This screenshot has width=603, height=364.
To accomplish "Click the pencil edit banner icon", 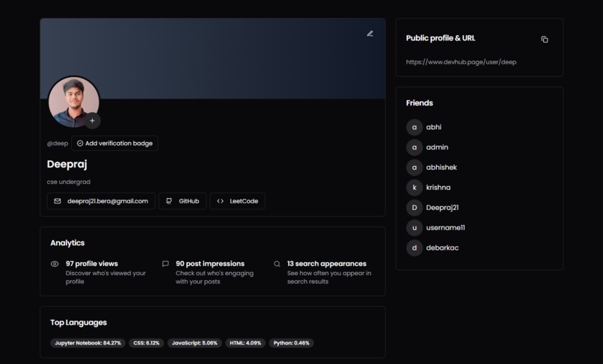I will click(x=370, y=34).
